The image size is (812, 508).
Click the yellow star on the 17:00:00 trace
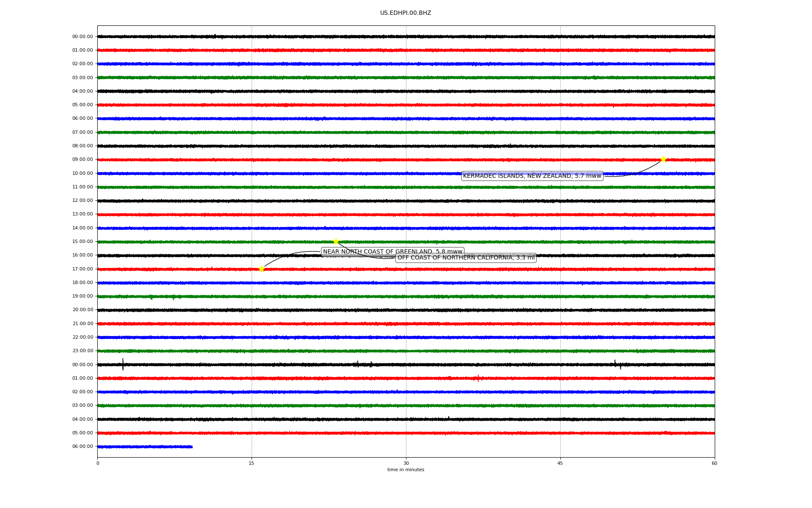pos(261,269)
